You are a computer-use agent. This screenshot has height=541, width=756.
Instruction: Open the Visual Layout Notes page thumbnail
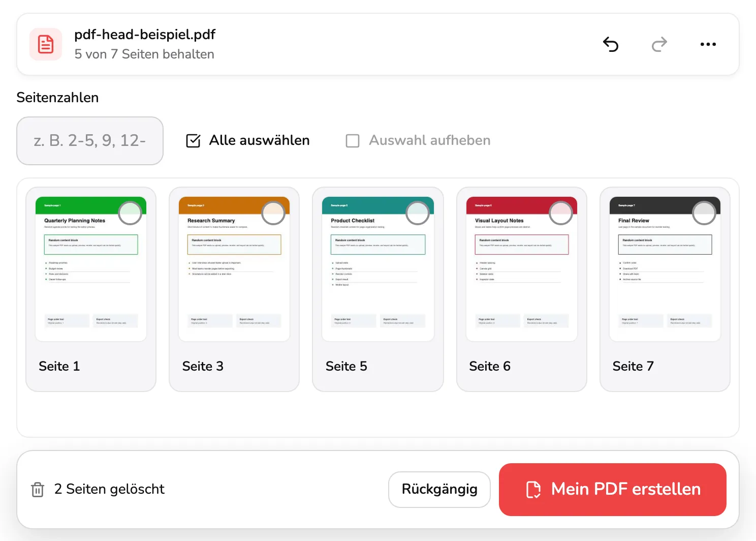point(522,269)
